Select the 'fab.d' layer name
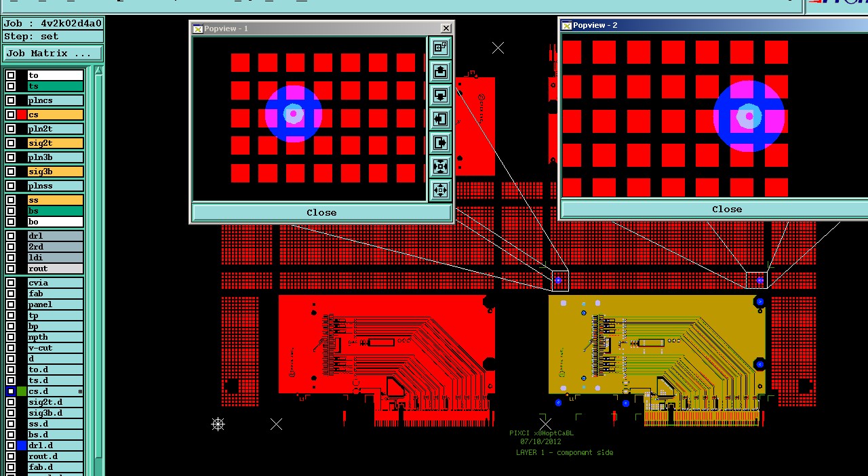The width and height of the screenshot is (868, 476). (56, 467)
